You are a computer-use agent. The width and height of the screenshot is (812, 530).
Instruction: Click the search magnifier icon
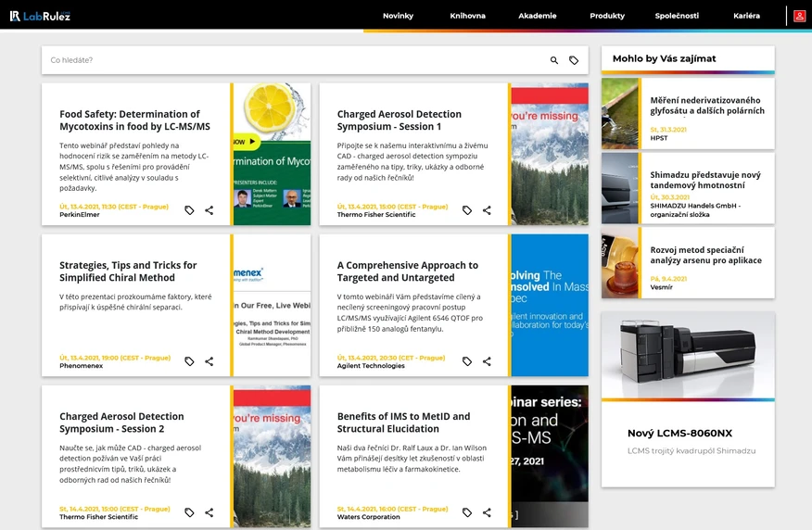[x=554, y=60]
